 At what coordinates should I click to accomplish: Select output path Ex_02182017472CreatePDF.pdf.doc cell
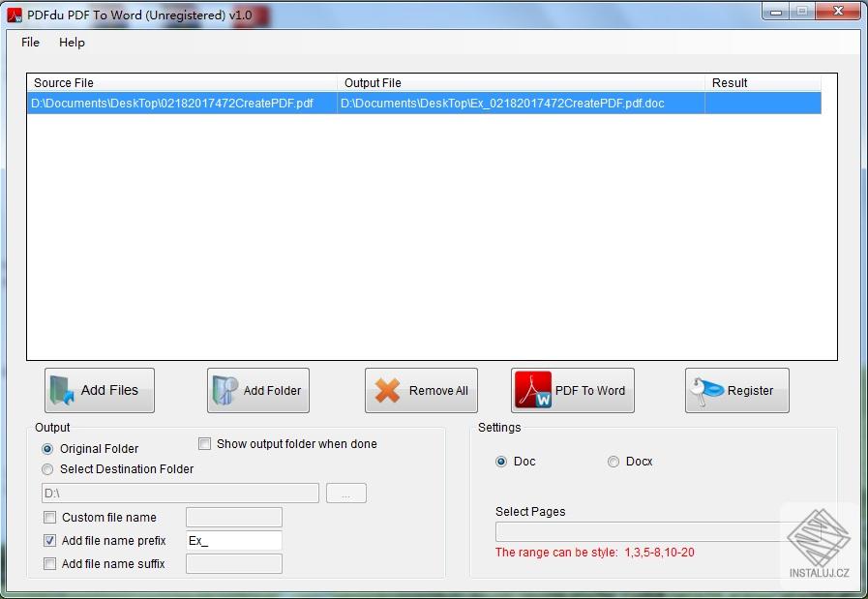coord(521,104)
